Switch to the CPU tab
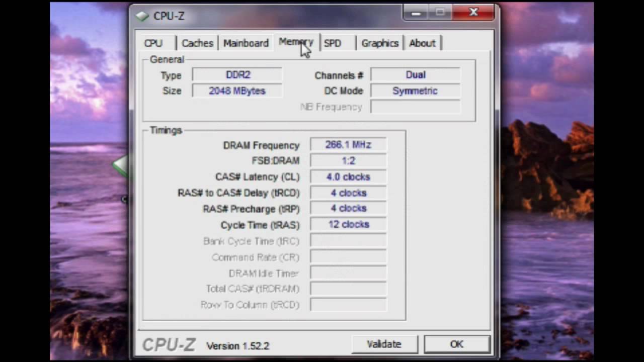This screenshot has width=644, height=362. coord(153,43)
